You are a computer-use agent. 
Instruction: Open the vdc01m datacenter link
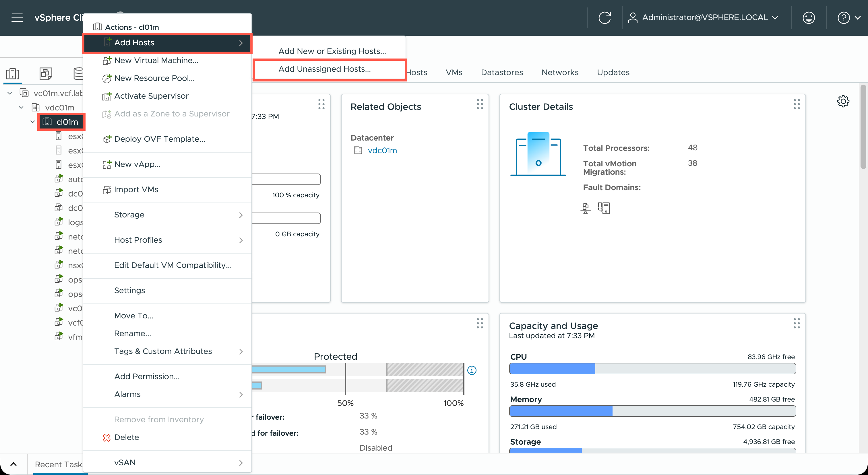[x=382, y=151]
